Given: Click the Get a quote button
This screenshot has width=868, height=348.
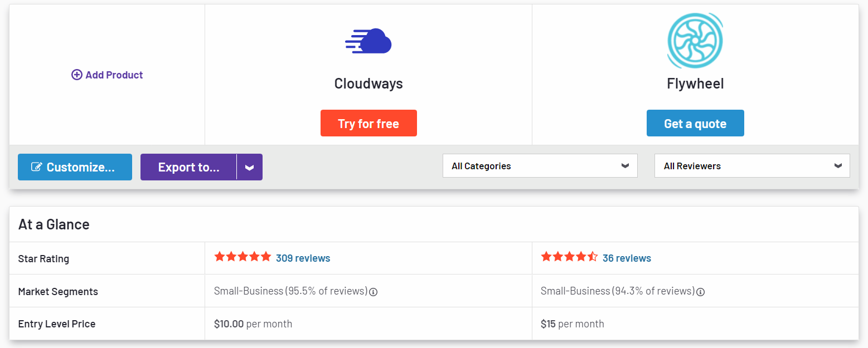Looking at the screenshot, I should coord(695,123).
